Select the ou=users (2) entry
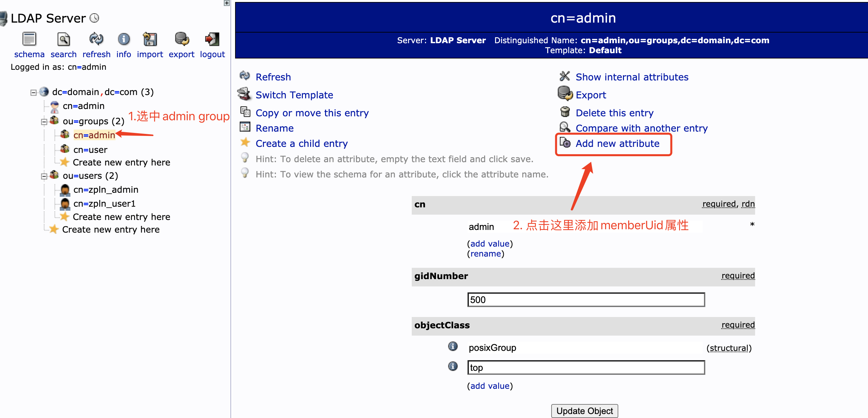868x418 pixels. 90,176
